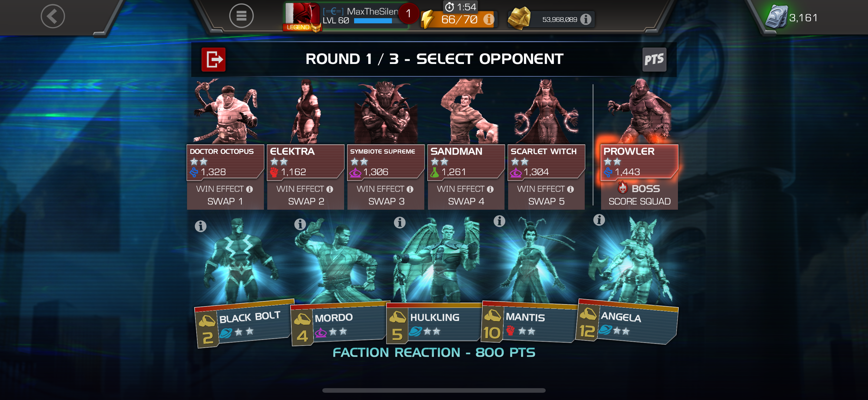Screen dimensions: 868x400
Task: Go back using the arrow icon
Action: (x=53, y=16)
